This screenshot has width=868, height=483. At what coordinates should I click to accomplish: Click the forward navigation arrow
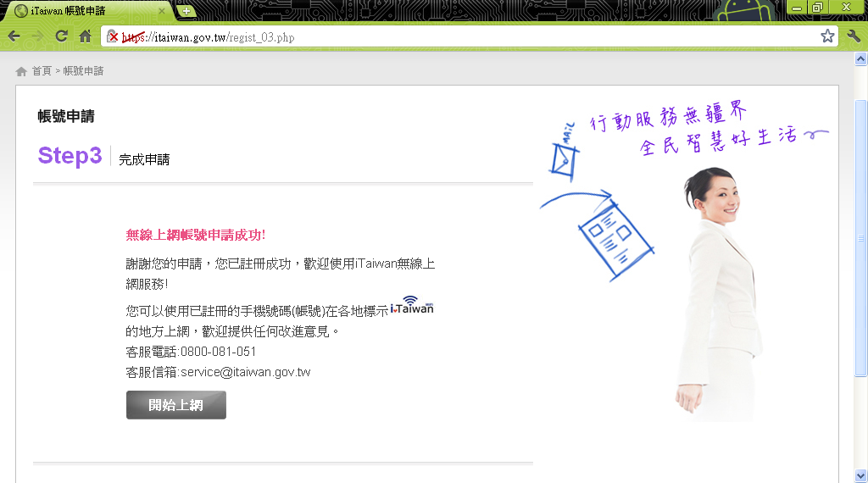pos(37,37)
